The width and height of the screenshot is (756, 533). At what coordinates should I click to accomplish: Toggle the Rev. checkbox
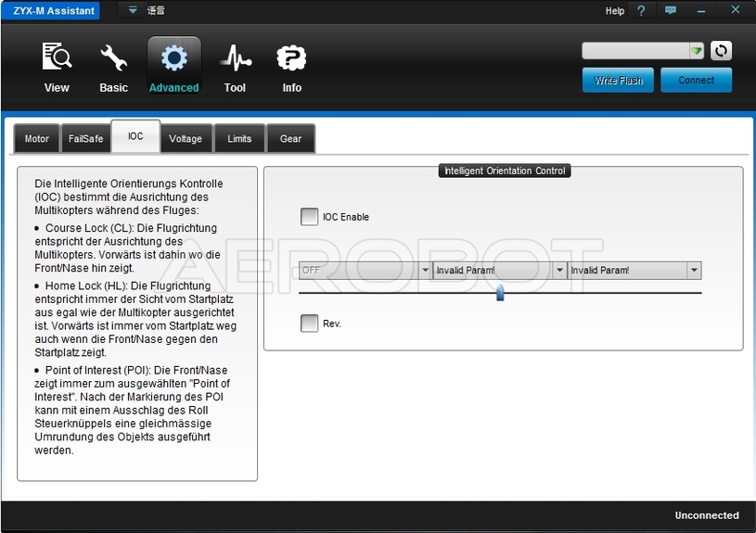point(309,324)
